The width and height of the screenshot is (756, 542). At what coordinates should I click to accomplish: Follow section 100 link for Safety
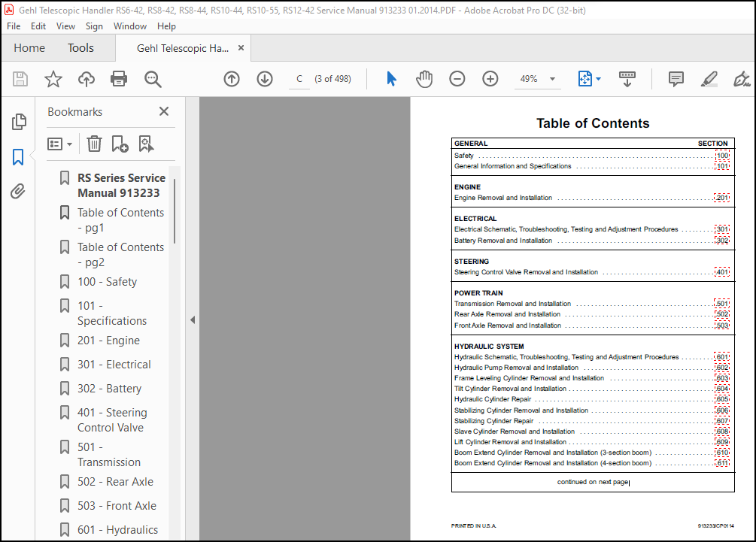[x=722, y=155]
